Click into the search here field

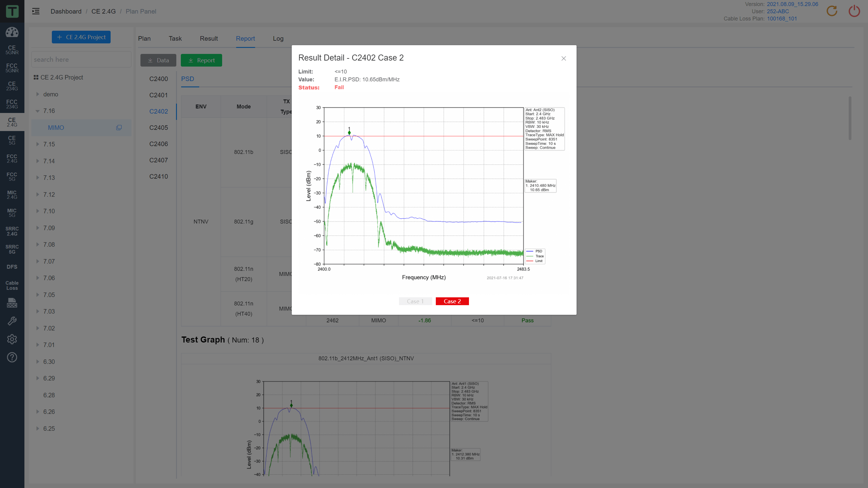click(81, 60)
